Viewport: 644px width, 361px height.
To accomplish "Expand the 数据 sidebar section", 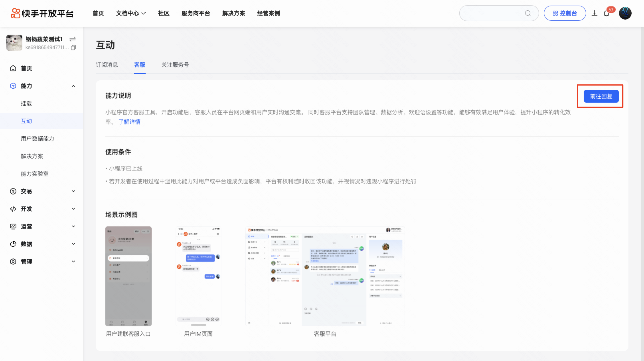I will click(73, 244).
